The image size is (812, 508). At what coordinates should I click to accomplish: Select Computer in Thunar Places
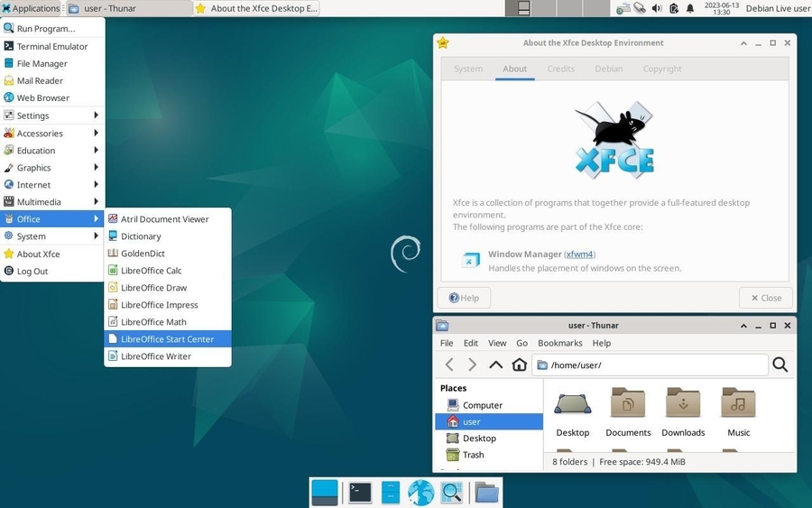489,405
